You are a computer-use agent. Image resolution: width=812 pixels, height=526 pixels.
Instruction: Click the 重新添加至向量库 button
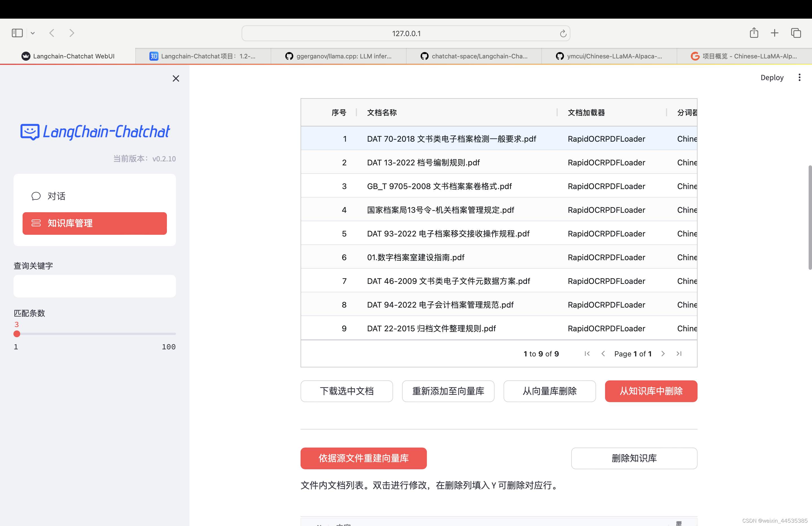[x=448, y=391]
